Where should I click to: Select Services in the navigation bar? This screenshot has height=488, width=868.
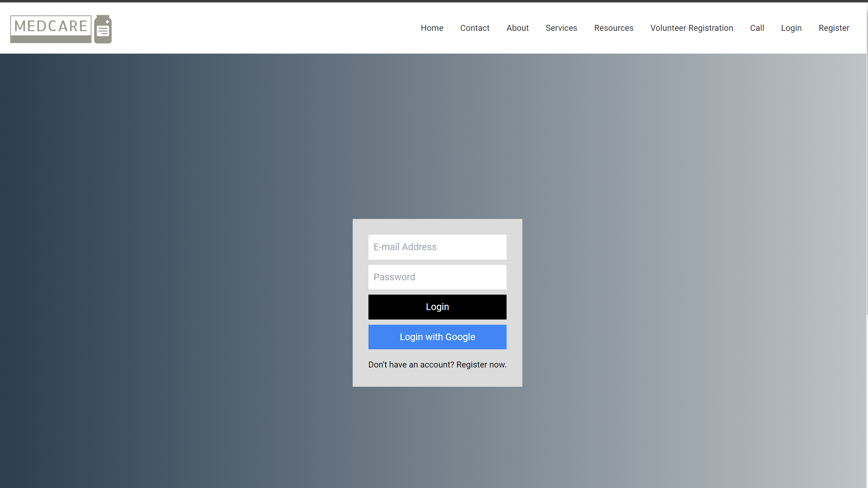click(x=561, y=28)
